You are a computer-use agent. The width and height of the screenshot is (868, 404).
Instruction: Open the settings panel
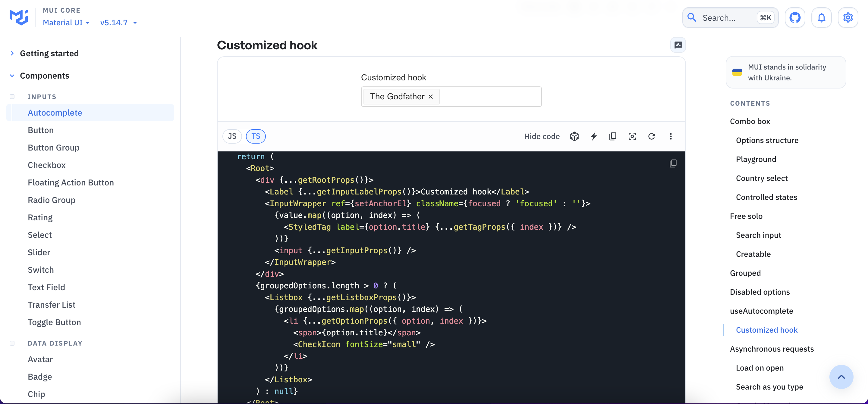pos(848,17)
